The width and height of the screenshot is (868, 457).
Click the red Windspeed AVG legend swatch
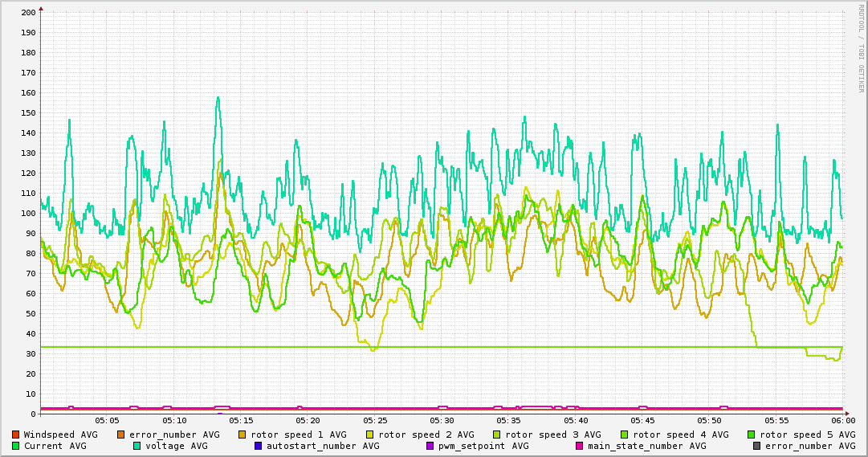click(x=15, y=435)
